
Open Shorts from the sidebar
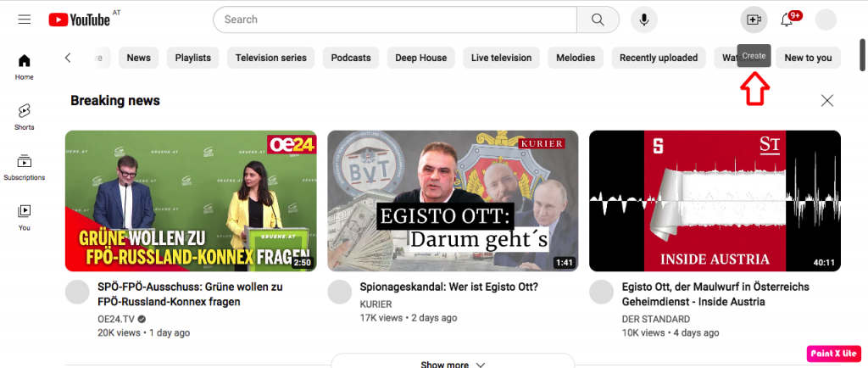click(25, 117)
